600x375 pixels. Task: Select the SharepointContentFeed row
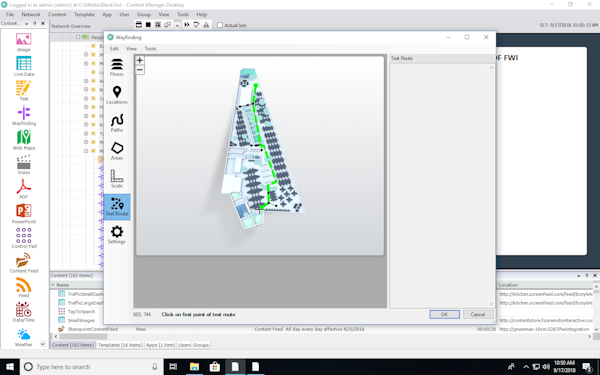tap(93, 329)
